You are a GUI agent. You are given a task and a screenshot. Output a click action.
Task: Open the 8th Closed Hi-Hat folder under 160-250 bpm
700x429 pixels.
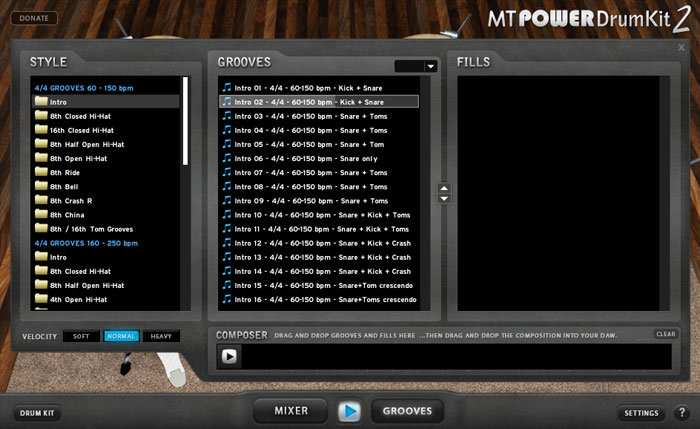106,271
